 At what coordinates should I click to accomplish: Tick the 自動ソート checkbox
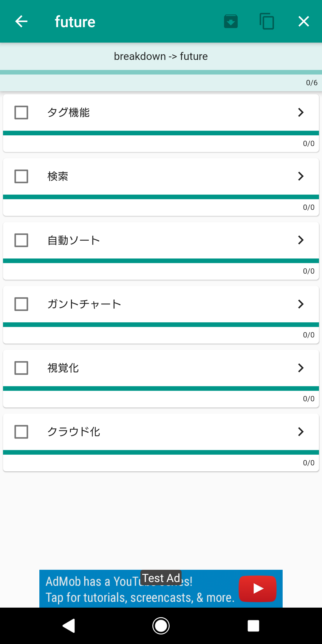[21, 240]
